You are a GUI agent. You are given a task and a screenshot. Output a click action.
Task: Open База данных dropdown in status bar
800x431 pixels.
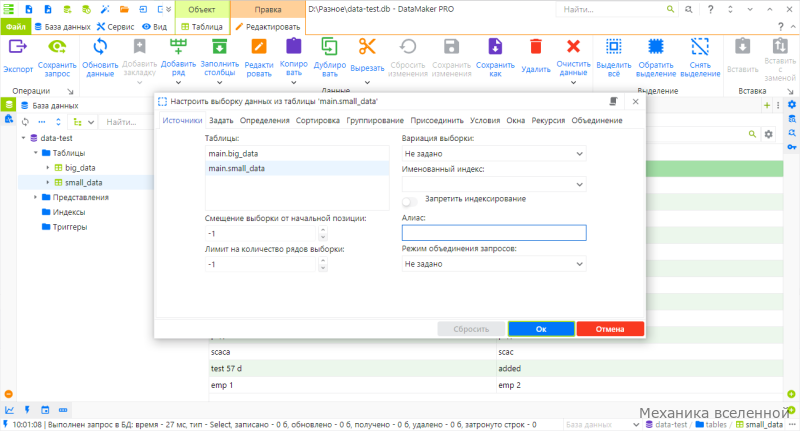(602, 424)
